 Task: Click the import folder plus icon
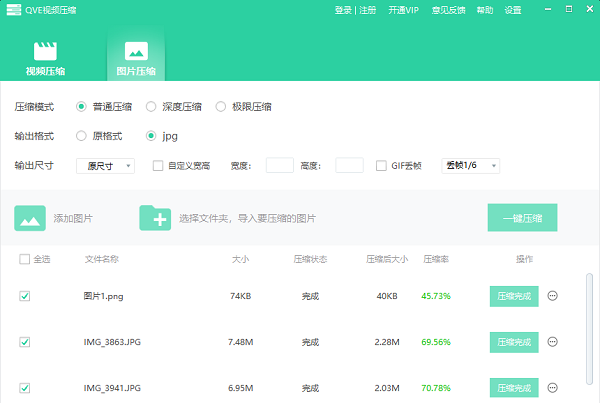click(155, 217)
